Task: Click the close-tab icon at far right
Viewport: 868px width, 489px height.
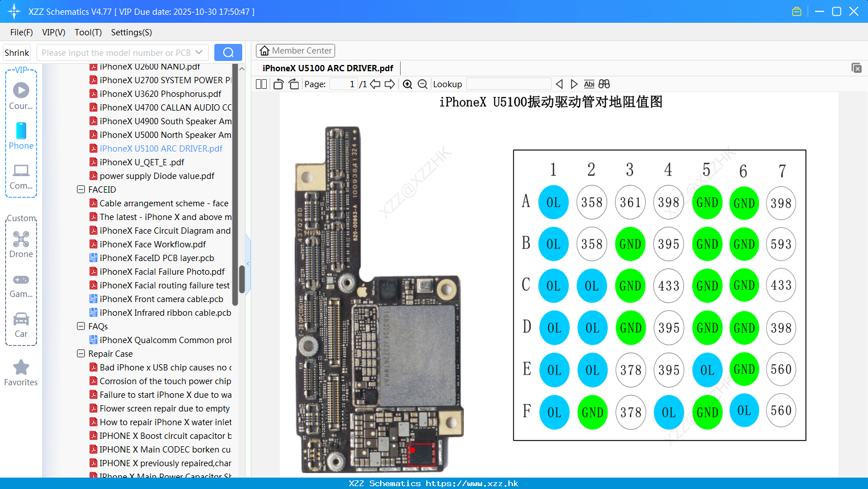Action: 856,68
